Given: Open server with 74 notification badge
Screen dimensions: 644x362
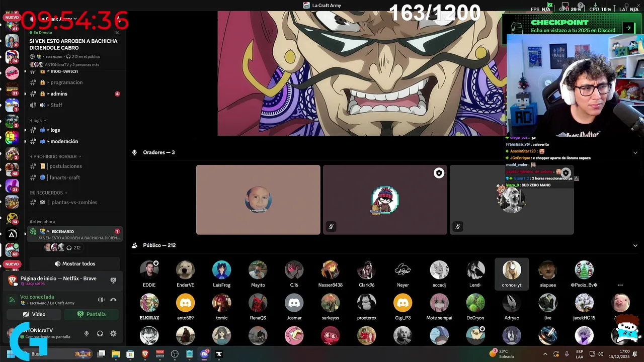Looking at the screenshot, I should 12,56.
